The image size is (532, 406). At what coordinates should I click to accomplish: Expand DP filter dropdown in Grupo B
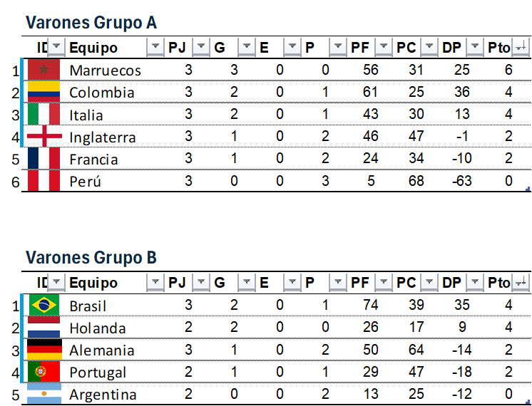pyautogui.click(x=475, y=283)
